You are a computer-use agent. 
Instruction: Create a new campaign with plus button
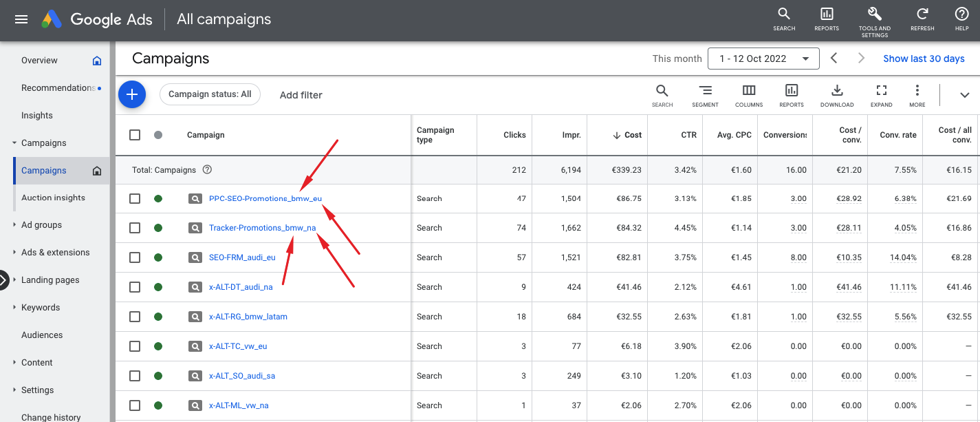tap(132, 94)
